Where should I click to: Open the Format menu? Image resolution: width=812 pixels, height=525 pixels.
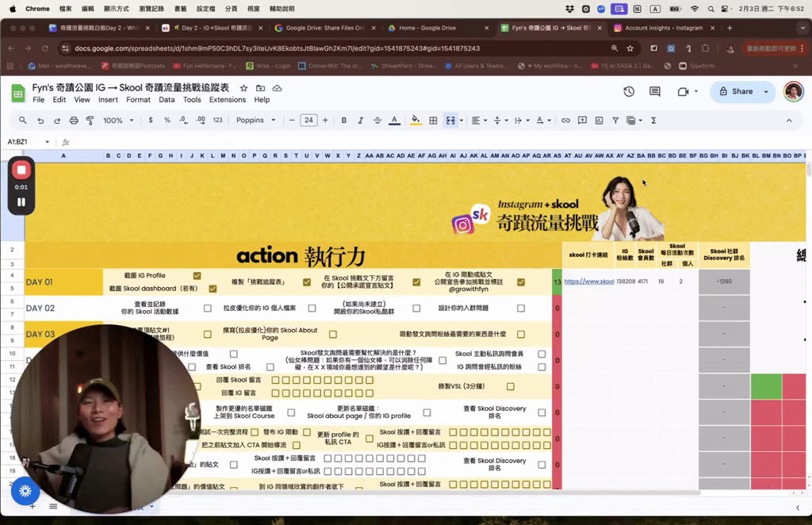(138, 99)
